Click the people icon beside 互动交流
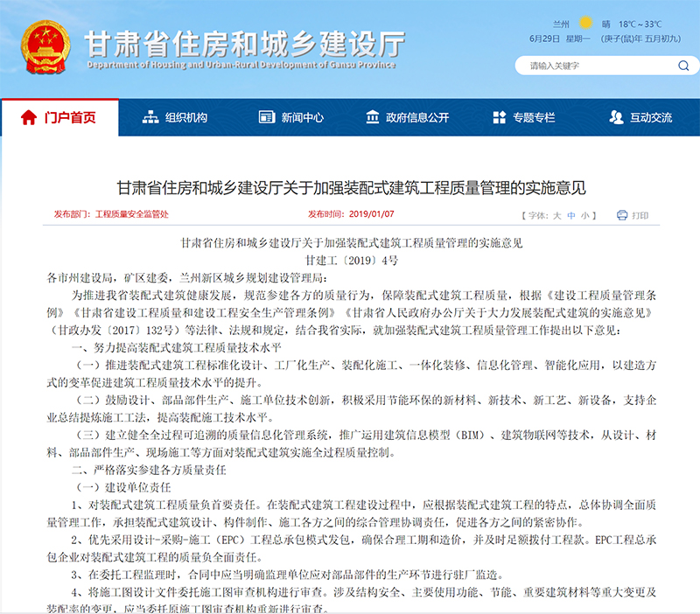 point(615,117)
